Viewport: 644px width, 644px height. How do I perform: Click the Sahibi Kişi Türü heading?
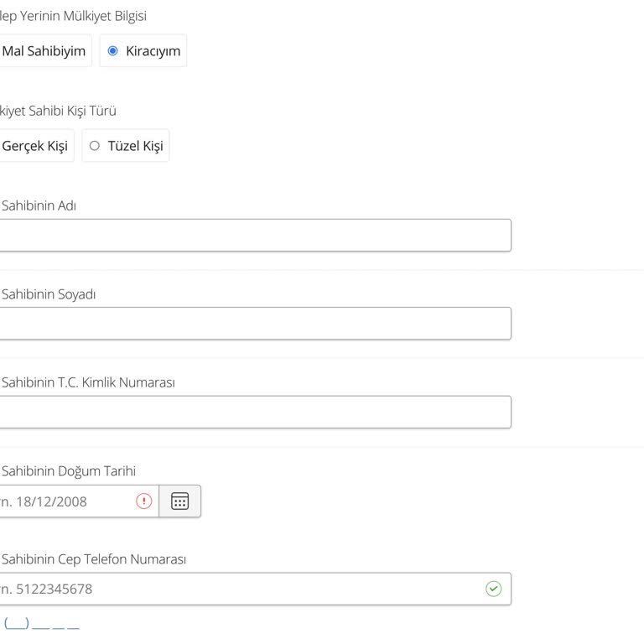59,111
